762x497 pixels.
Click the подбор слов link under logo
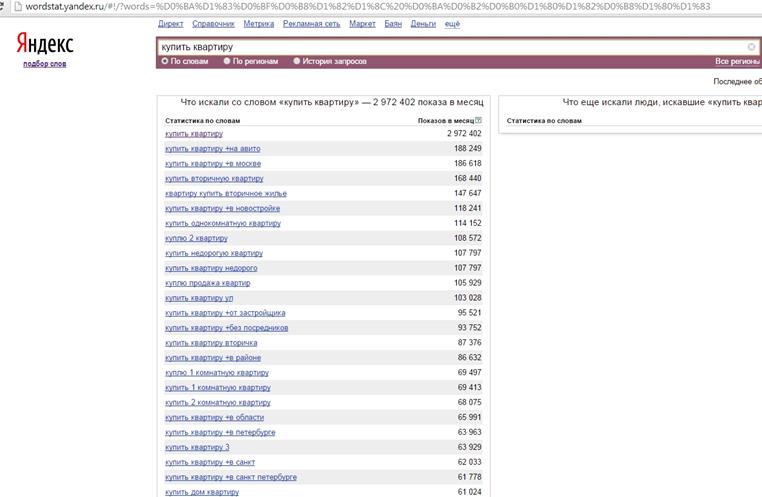click(45, 64)
